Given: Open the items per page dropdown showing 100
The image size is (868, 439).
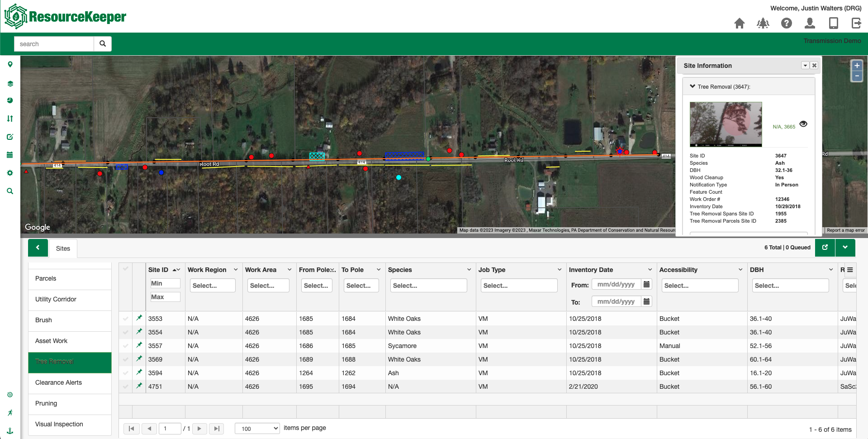Looking at the screenshot, I should (x=257, y=428).
